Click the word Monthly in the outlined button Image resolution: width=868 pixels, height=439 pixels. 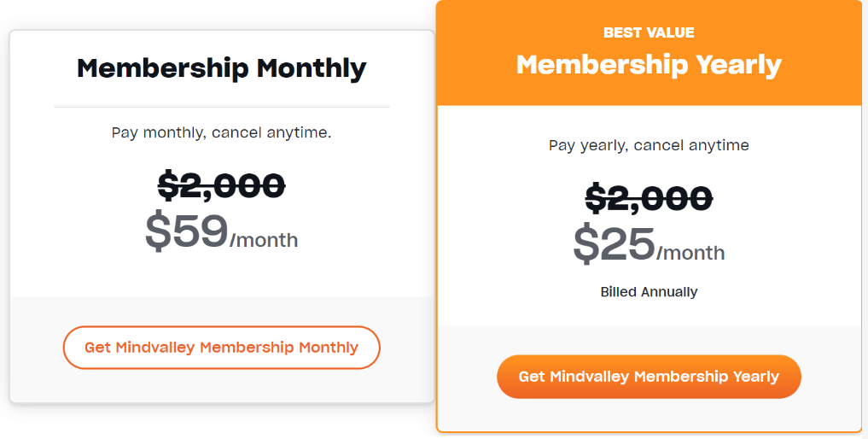(x=329, y=348)
